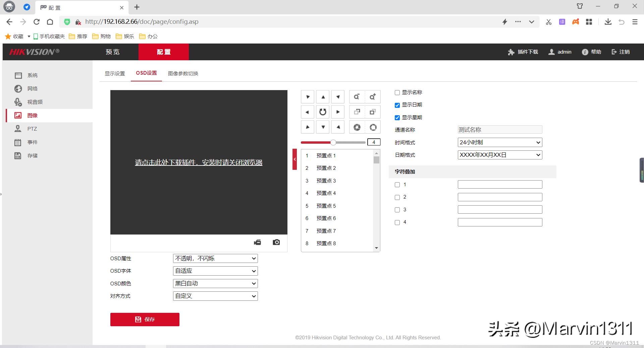This screenshot has height=348, width=644.
Task: Start recording with the video camera icon
Action: click(x=258, y=242)
